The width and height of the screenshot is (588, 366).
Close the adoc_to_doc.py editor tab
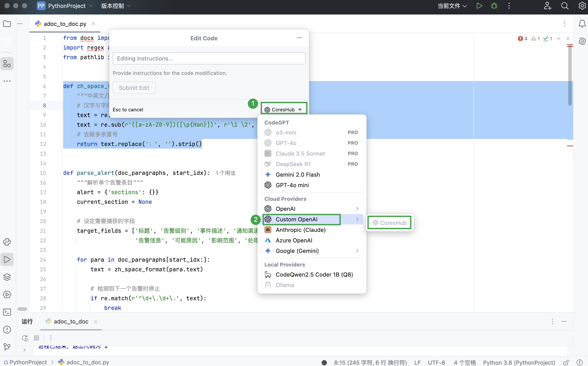pyautogui.click(x=93, y=24)
